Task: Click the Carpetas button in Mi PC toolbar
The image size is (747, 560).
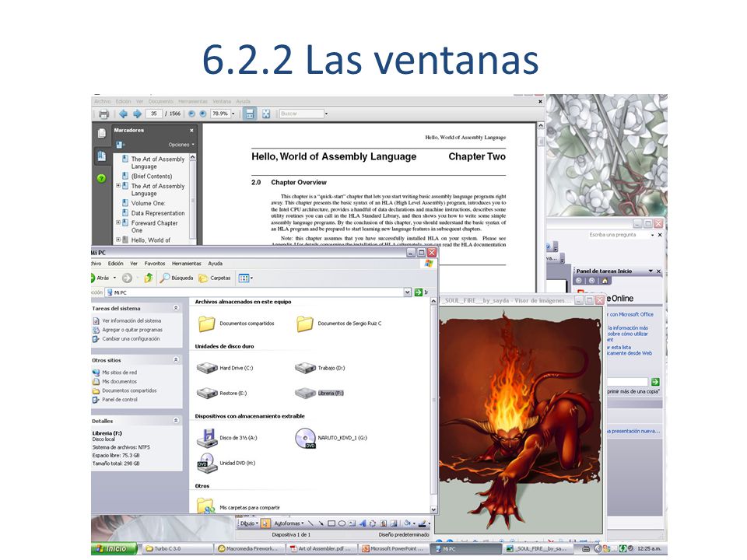Action: click(215, 278)
